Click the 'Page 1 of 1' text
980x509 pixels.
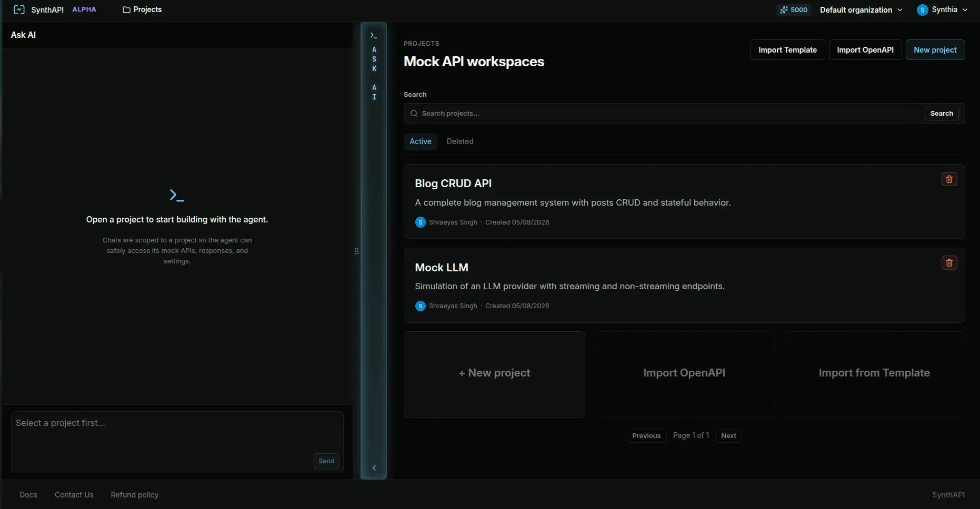(691, 435)
